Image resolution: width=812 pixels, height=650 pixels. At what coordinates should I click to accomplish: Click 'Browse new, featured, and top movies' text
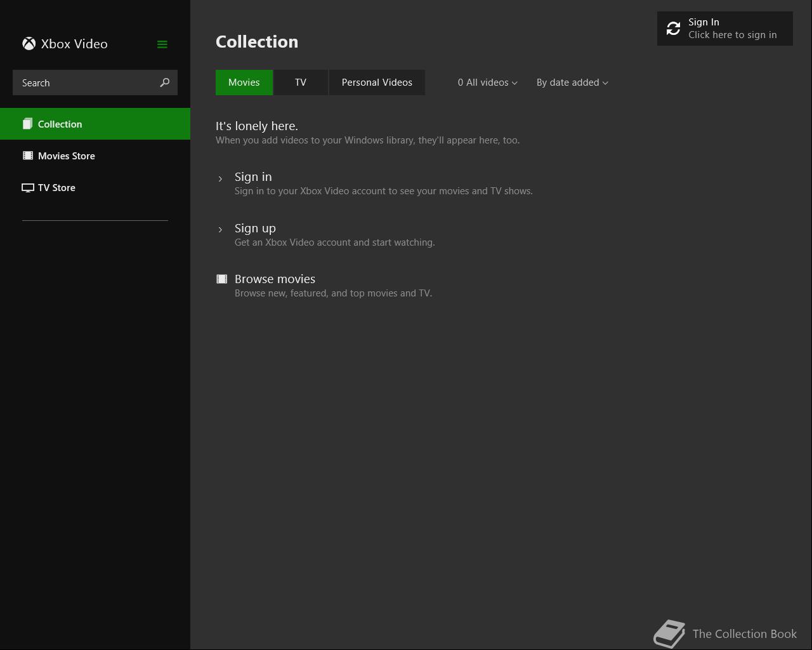(333, 293)
